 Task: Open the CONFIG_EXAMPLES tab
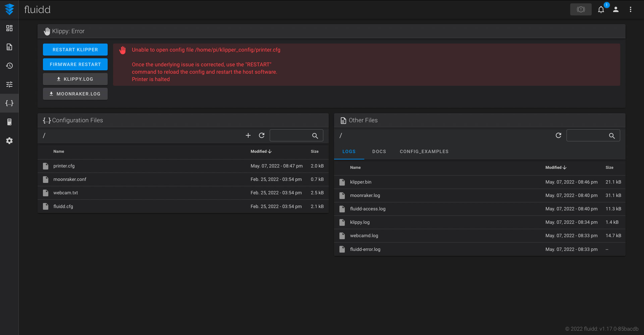point(424,151)
